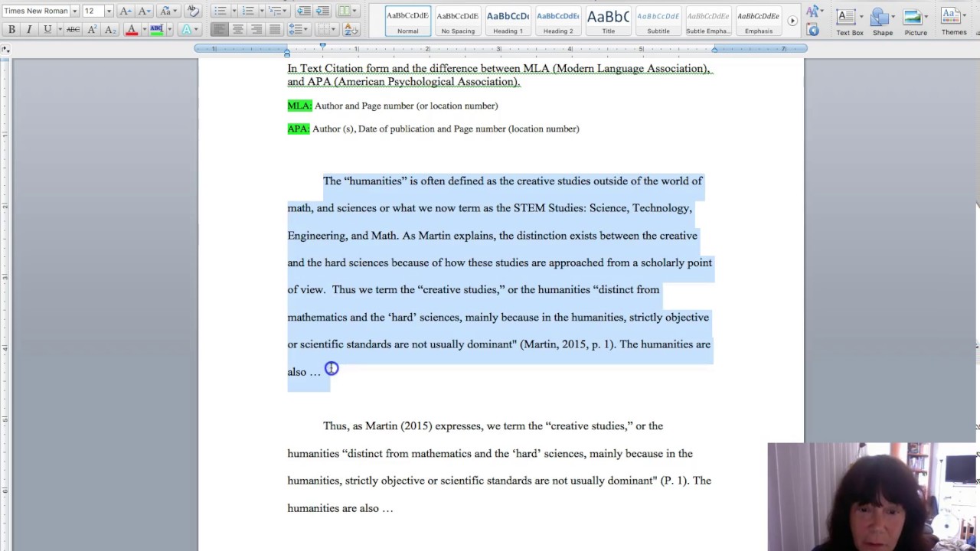Viewport: 980px width, 551px height.
Task: Center align text
Action: point(237,29)
